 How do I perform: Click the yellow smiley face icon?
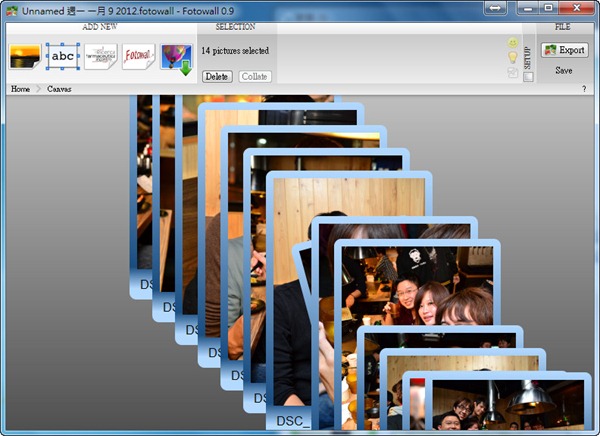[513, 44]
